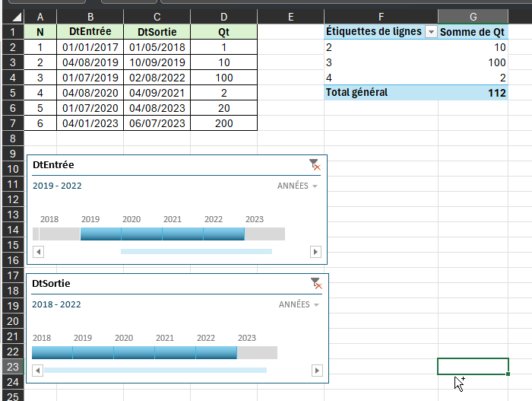
Task: Click cell with date 01/01/2017
Action: (x=90, y=47)
